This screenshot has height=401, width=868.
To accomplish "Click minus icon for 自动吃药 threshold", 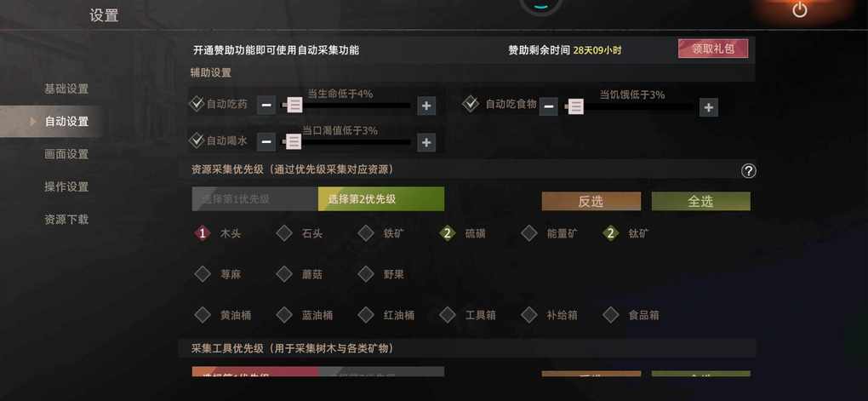I will [x=266, y=106].
